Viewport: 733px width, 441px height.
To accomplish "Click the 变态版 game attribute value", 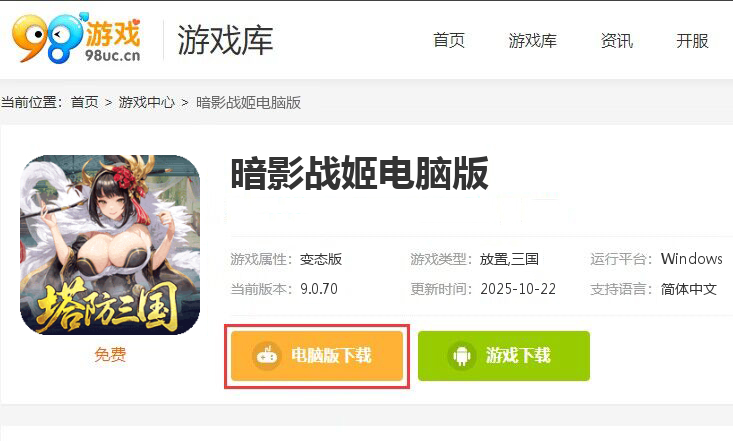I will click(x=321, y=259).
